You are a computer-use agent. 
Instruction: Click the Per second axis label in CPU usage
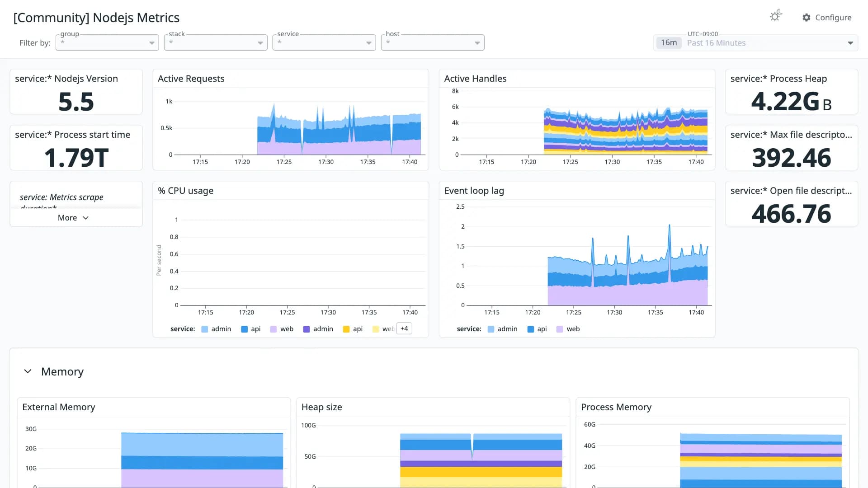[159, 260]
